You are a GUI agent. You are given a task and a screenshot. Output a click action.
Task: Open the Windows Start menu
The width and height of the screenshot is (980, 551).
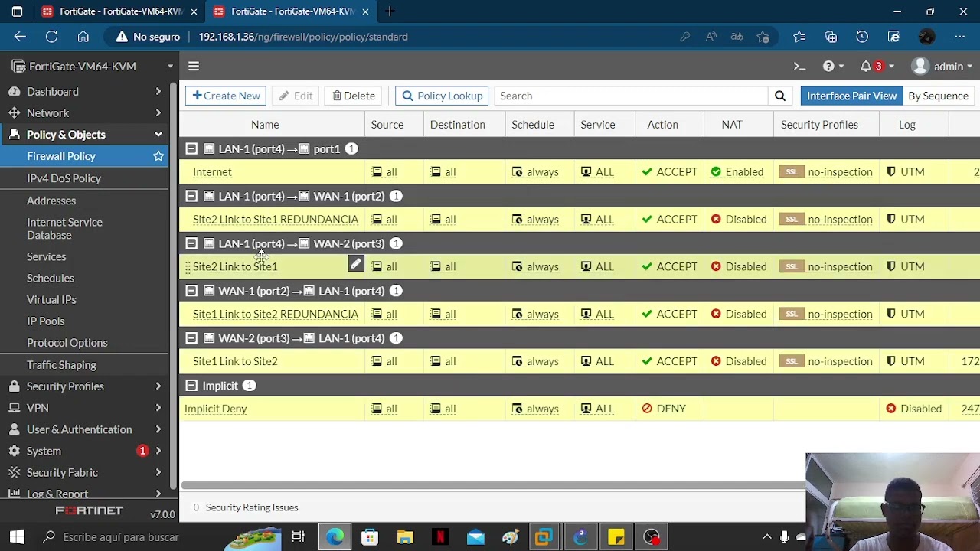(17, 537)
